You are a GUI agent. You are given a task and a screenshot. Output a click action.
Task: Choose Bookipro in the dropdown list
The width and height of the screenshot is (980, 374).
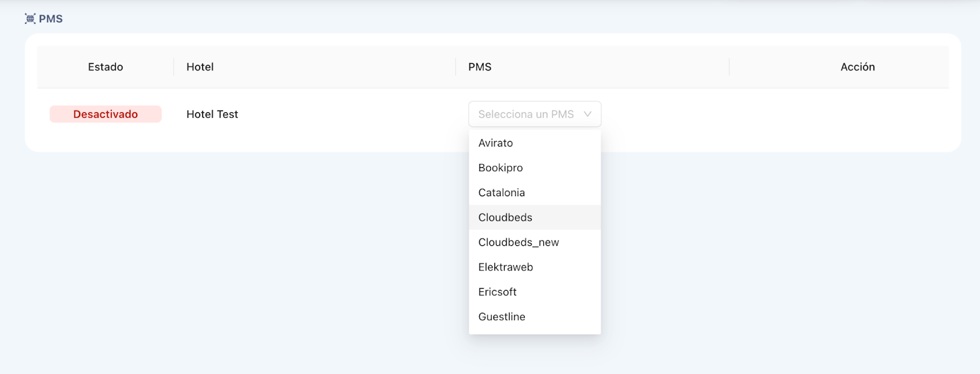tap(535, 168)
